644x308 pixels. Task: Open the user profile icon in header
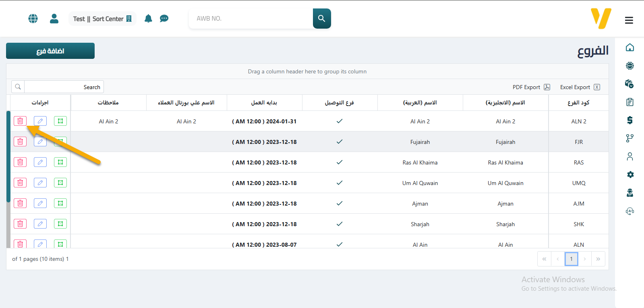(x=54, y=19)
